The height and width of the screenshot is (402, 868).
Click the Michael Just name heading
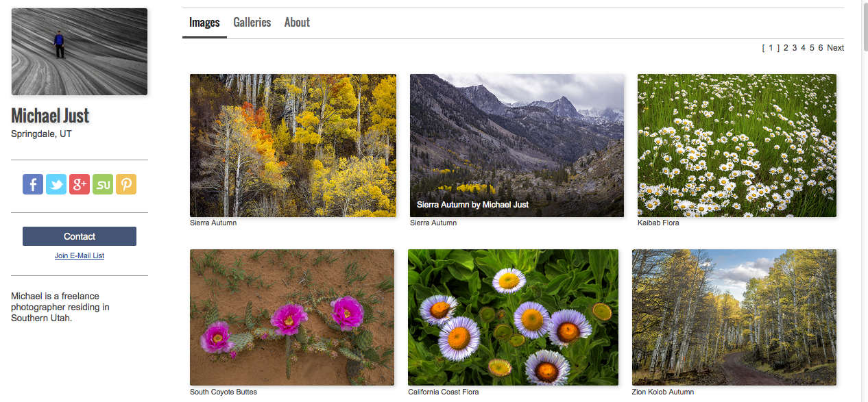[51, 116]
